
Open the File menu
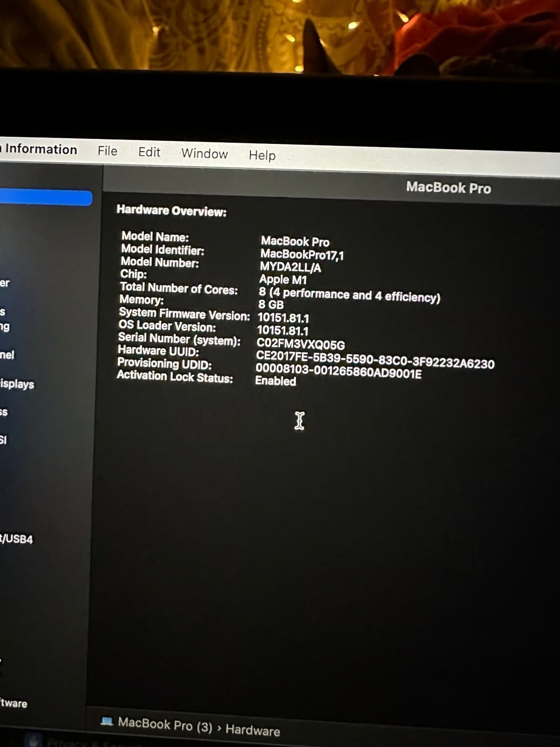(107, 151)
